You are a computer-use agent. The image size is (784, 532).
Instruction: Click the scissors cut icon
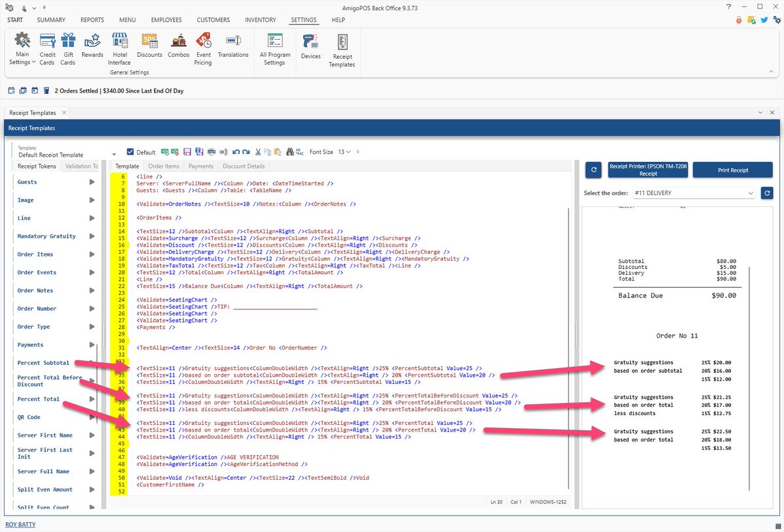(x=258, y=152)
